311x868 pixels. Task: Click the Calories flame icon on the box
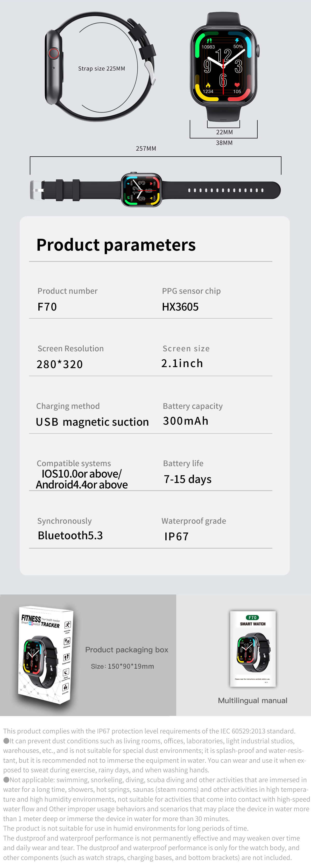(65, 687)
